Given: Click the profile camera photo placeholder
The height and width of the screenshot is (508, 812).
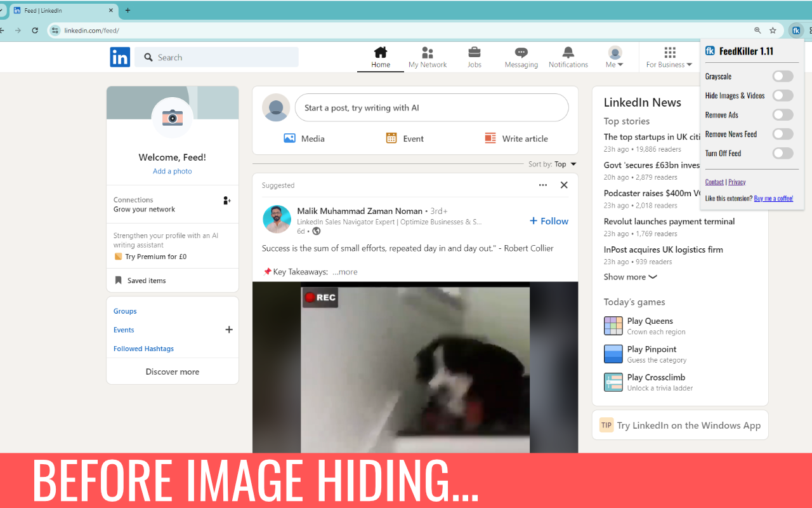Looking at the screenshot, I should pyautogui.click(x=173, y=117).
